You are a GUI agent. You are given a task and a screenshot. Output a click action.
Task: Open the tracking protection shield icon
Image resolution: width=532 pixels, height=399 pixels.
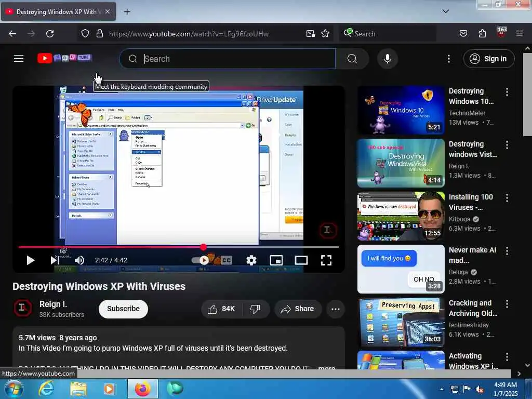point(85,34)
